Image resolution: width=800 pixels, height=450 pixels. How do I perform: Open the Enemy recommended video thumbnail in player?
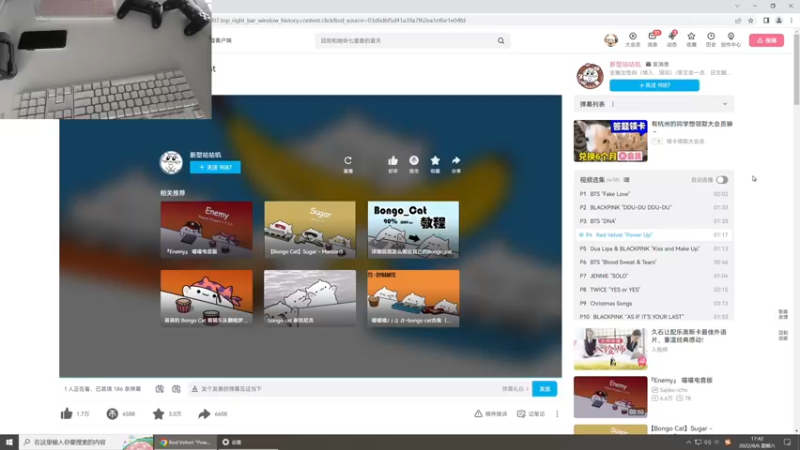coord(206,229)
